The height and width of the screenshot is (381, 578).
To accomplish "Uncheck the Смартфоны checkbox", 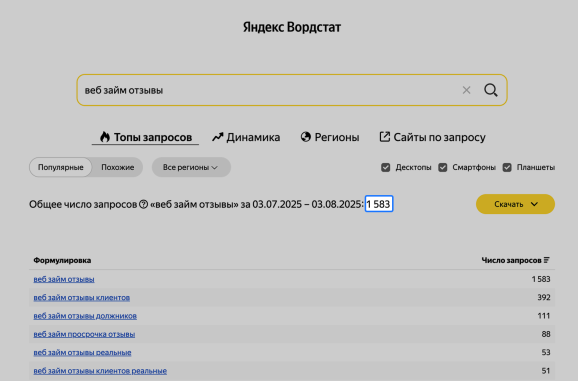I will 443,168.
